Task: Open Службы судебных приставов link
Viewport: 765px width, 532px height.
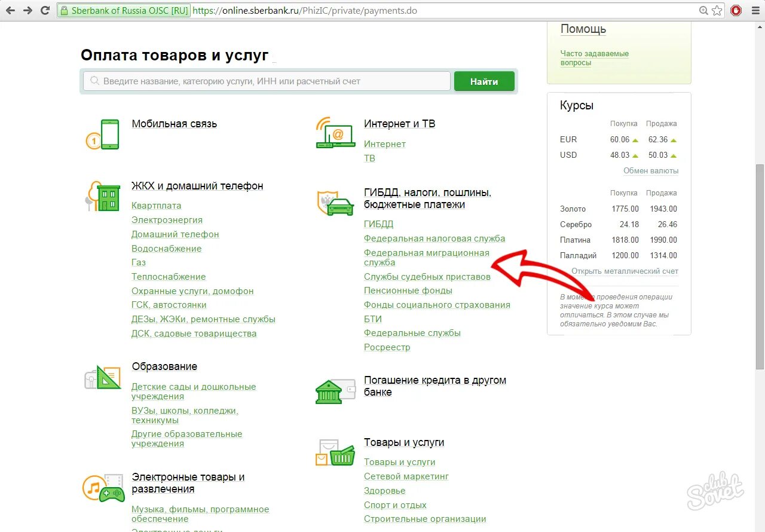Action: click(x=427, y=277)
